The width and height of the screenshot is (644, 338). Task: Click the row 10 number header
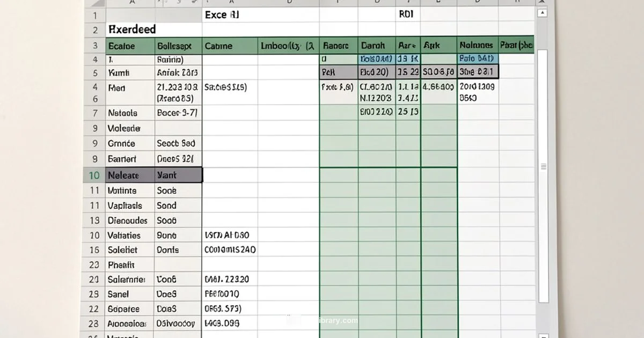(x=94, y=175)
